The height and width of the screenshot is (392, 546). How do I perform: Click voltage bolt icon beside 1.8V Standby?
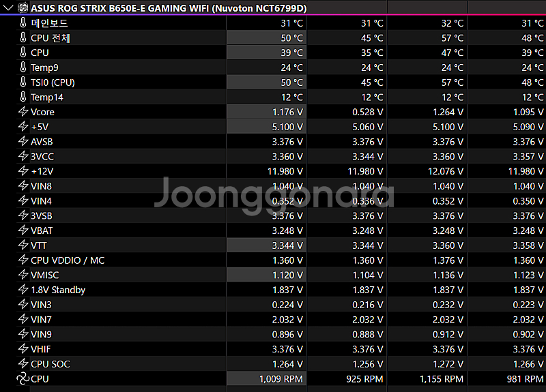point(23,289)
